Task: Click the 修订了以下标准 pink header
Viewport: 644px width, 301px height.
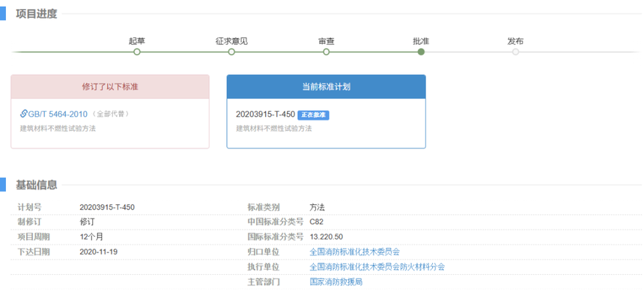Action: click(109, 86)
